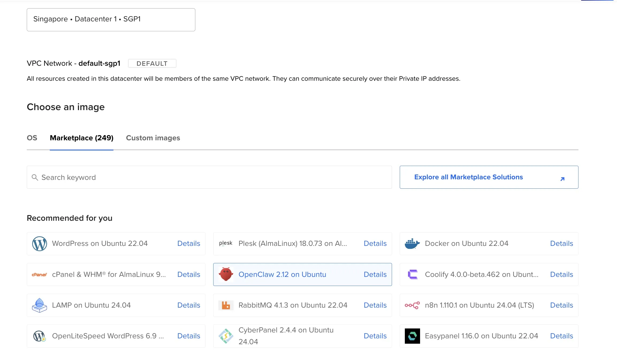Screen dimensions: 617x364
Task: Open the Singapore Datacenter 1 region selector
Action: click(x=111, y=19)
